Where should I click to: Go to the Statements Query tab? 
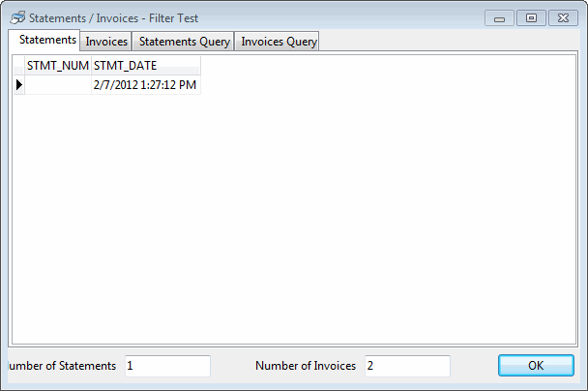(185, 42)
